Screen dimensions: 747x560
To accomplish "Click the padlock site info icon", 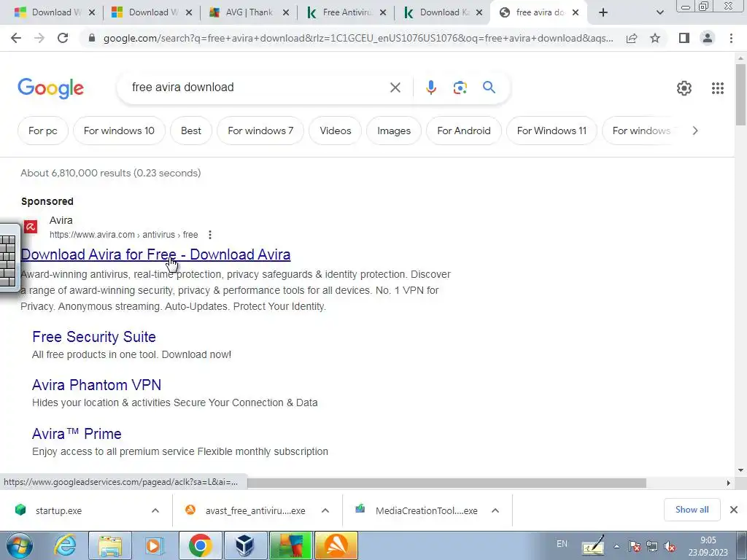I will pyautogui.click(x=92, y=38).
